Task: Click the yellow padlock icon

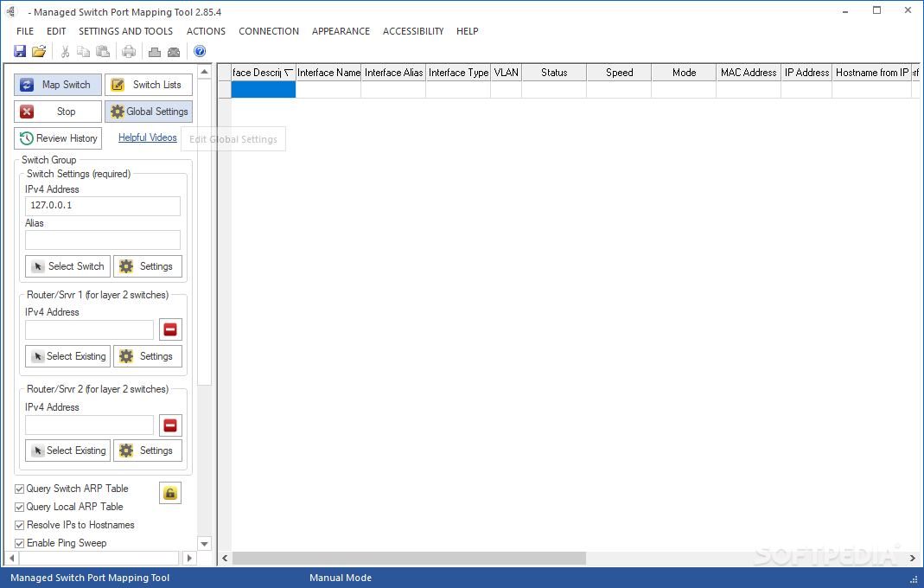Action: [x=170, y=493]
